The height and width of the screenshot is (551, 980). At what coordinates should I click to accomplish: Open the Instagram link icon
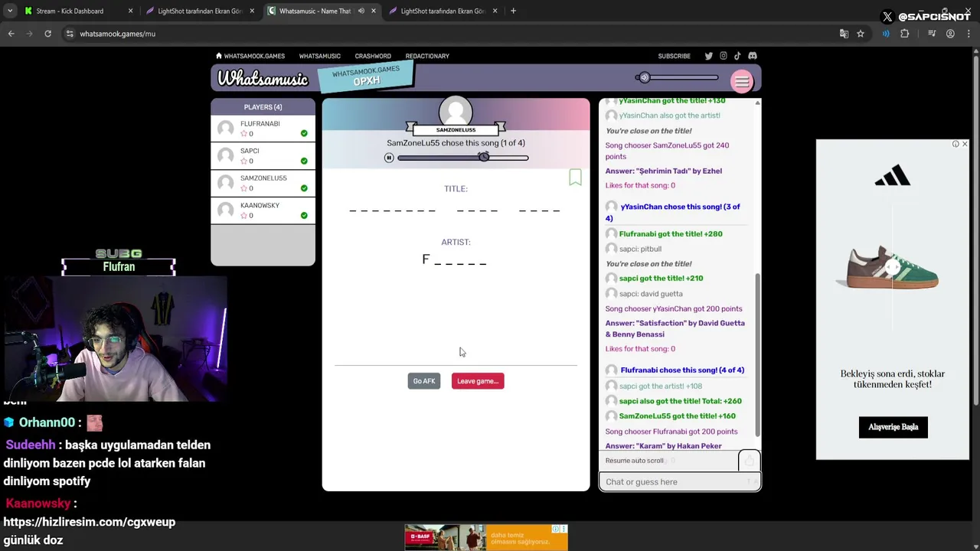[723, 56]
